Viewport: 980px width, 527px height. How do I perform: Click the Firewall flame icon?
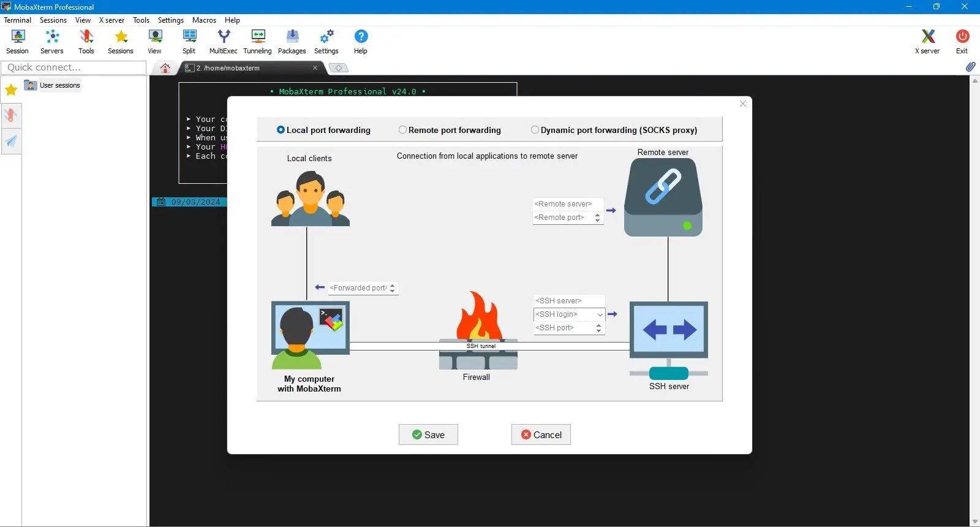click(x=478, y=331)
